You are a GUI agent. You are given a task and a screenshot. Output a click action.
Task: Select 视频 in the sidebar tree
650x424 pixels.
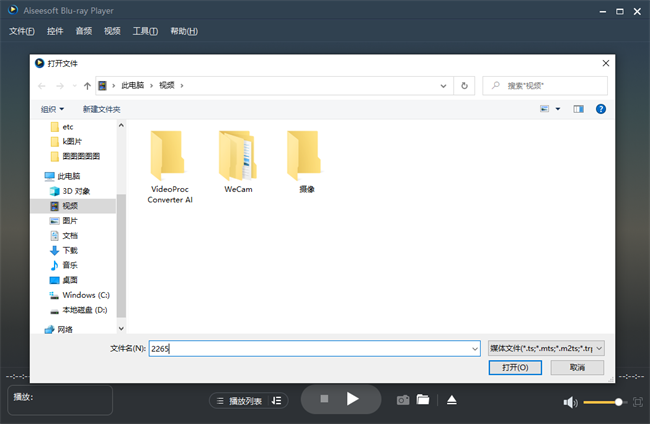pos(73,206)
